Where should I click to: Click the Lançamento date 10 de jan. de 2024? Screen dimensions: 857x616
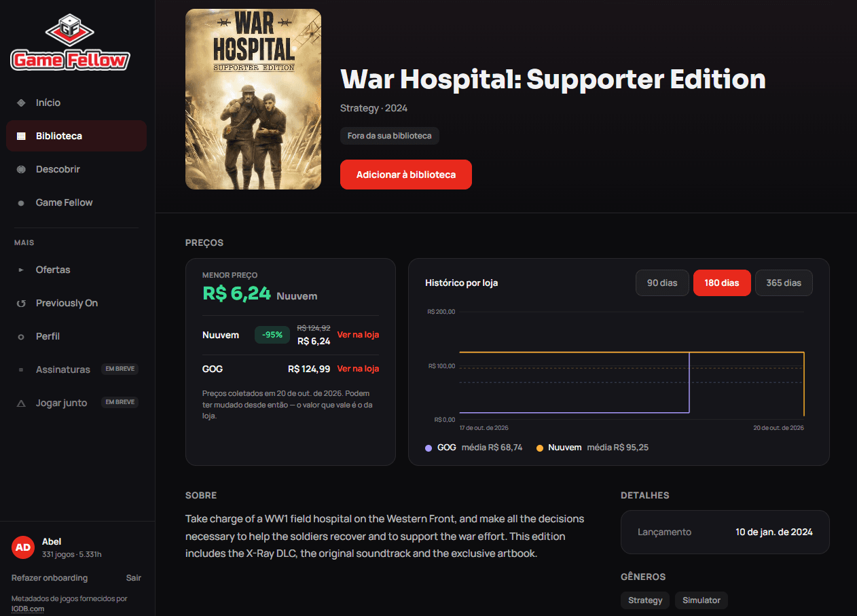774,532
